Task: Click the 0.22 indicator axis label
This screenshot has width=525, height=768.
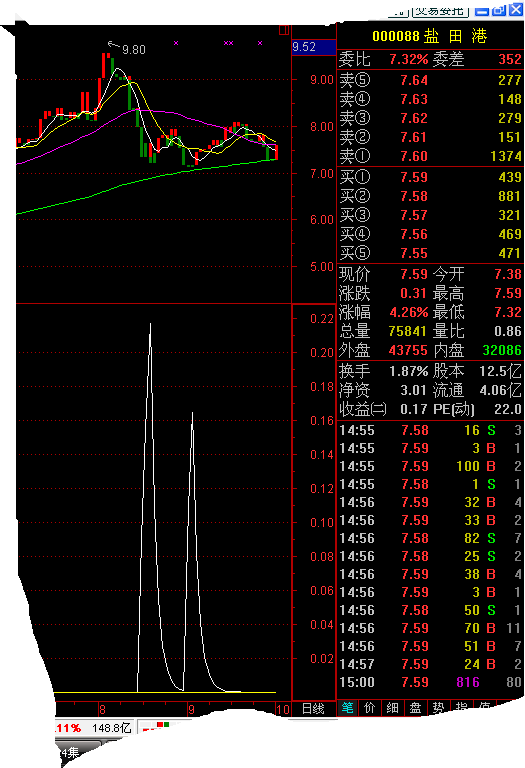Action: [x=322, y=319]
